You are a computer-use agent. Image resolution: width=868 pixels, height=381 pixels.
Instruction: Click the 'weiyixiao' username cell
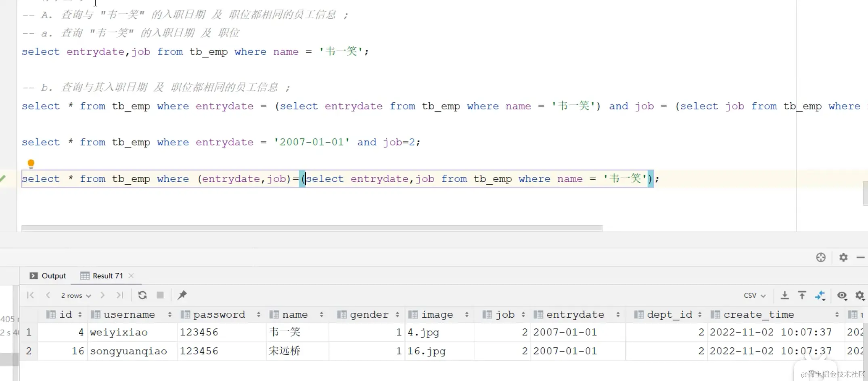[132, 332]
